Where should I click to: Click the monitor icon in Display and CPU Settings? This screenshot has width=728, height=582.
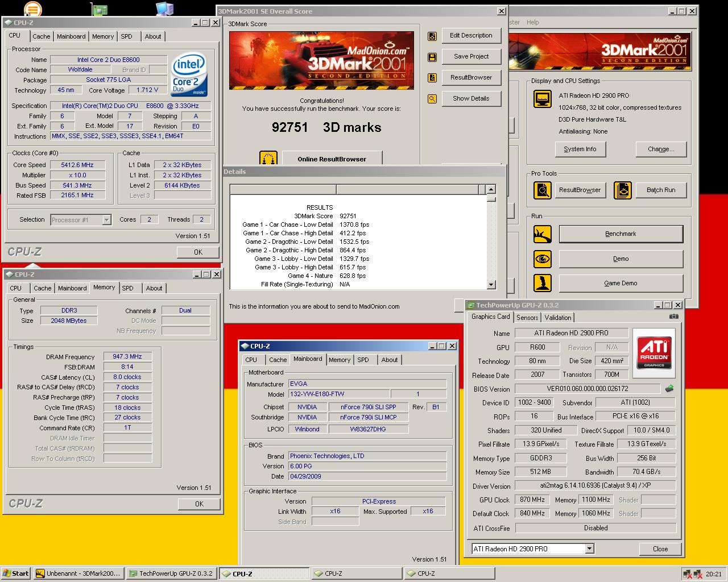[x=543, y=99]
